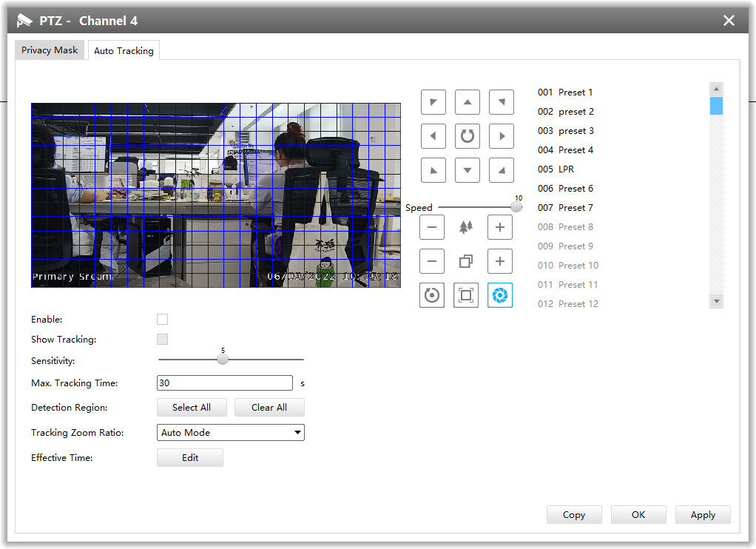Viewport: 756px width, 549px height.
Task: Switch to the Privacy Mask tab
Action: (x=50, y=50)
